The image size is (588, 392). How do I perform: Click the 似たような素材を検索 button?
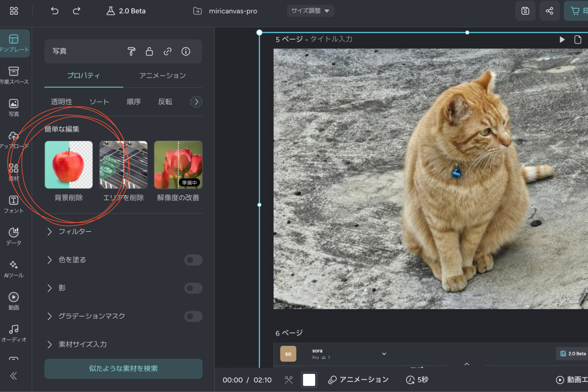click(123, 368)
